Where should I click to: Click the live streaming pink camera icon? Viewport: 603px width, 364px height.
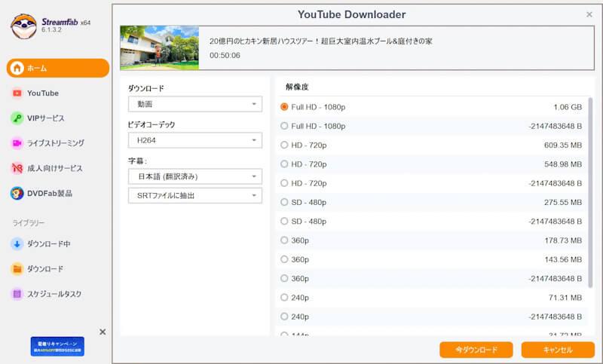click(17, 143)
